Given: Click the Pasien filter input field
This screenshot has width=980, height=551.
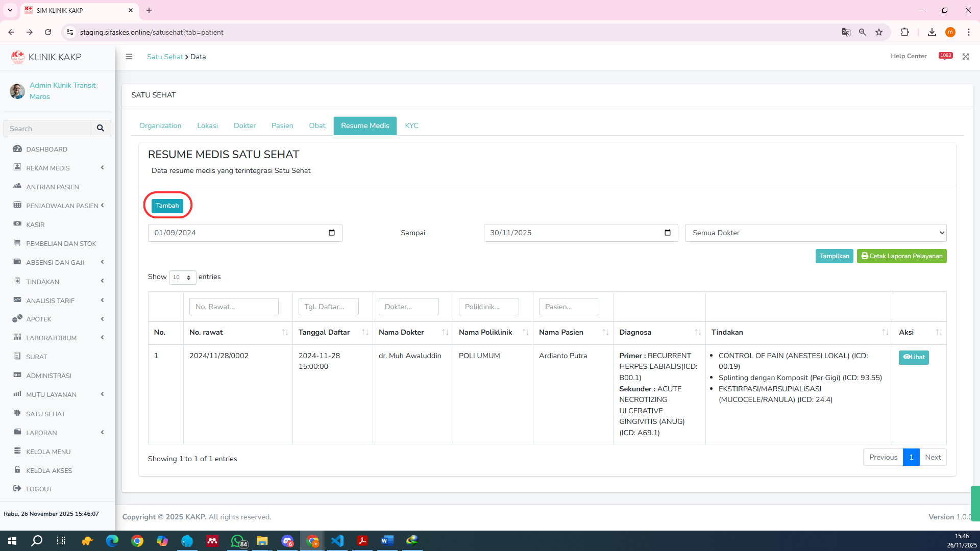Looking at the screenshot, I should (569, 307).
